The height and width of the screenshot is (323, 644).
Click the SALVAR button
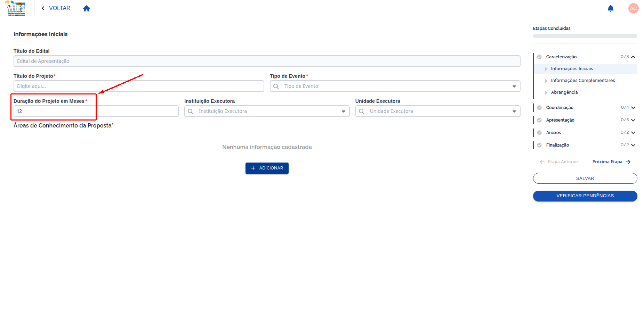(585, 179)
